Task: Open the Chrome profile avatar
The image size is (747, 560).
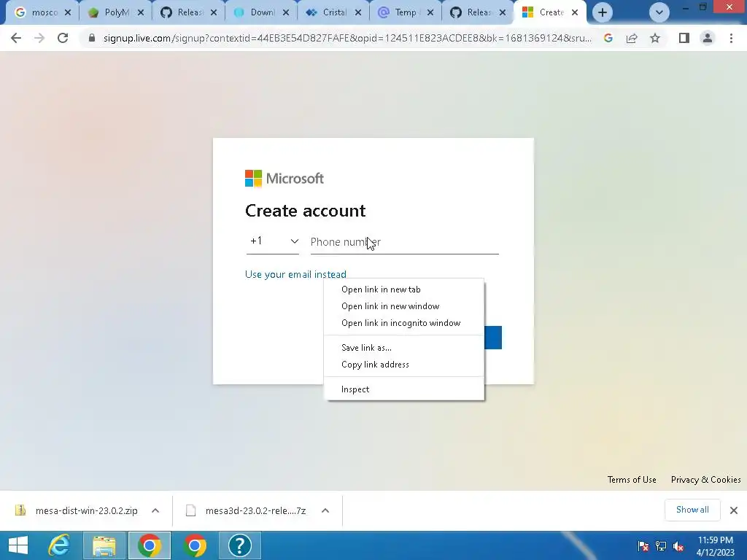Action: 708,38
